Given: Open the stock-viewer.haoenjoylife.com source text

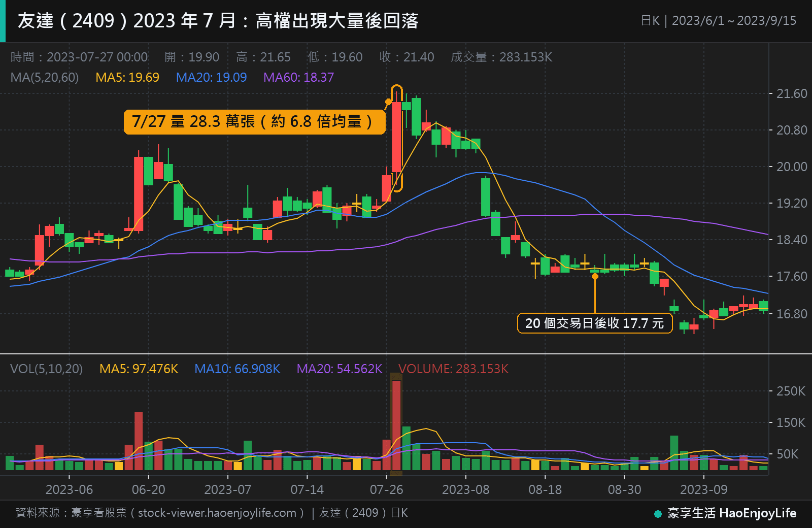Looking at the screenshot, I should click(217, 513).
